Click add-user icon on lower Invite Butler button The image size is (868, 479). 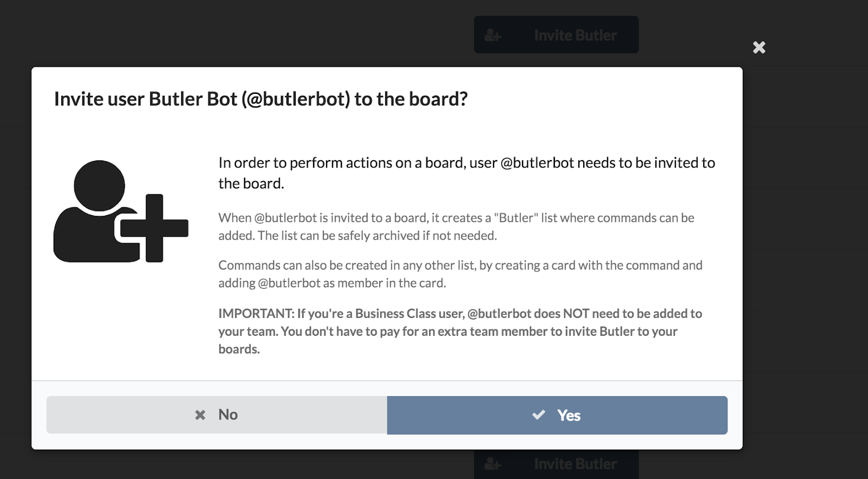click(x=493, y=464)
